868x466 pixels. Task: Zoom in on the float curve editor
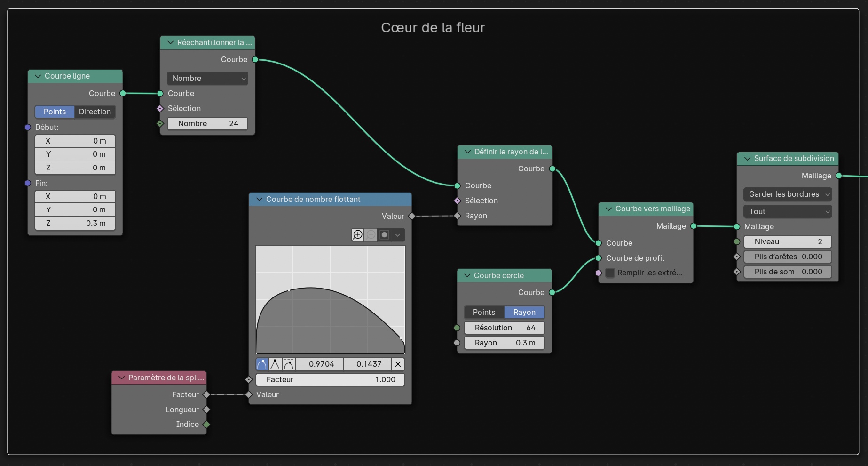(358, 234)
